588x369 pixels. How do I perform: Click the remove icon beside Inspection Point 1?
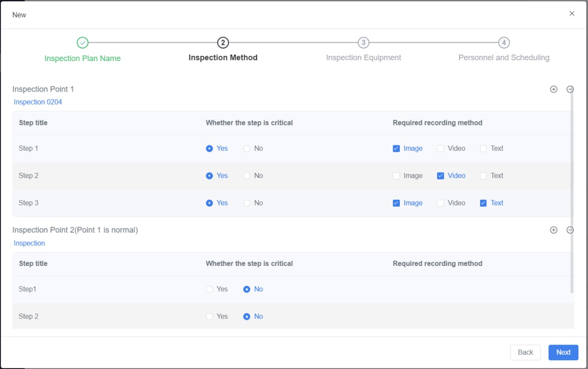point(570,89)
